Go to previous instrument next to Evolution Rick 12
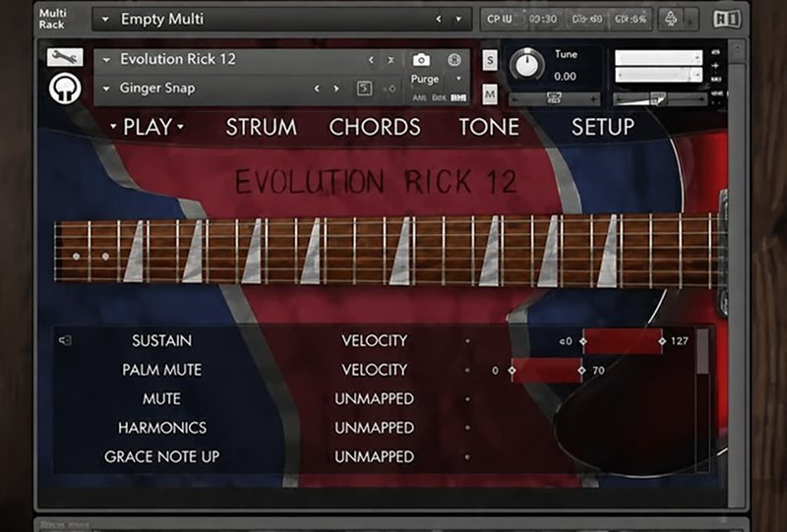787x532 pixels. 371,60
